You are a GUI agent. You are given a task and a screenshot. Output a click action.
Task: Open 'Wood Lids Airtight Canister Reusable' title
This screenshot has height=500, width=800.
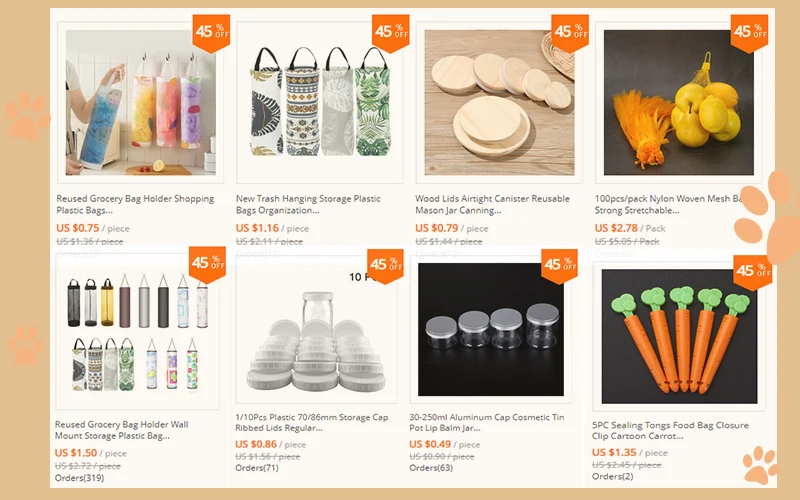[x=492, y=204]
